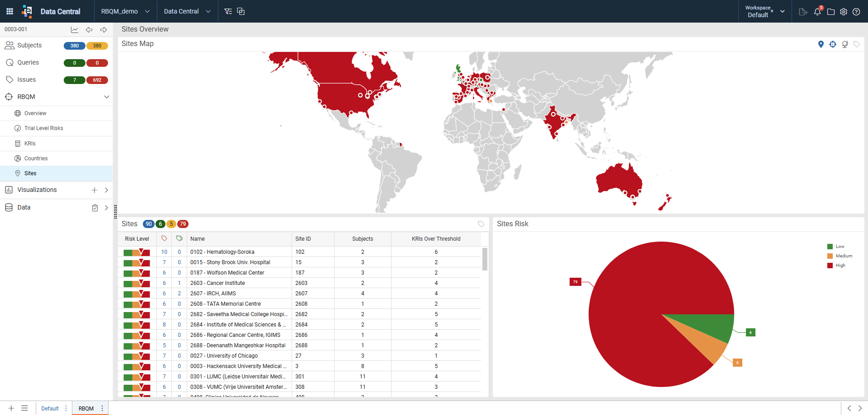Open Issues in sidebar
Image resolution: width=868 pixels, height=415 pixels.
pyautogui.click(x=26, y=79)
